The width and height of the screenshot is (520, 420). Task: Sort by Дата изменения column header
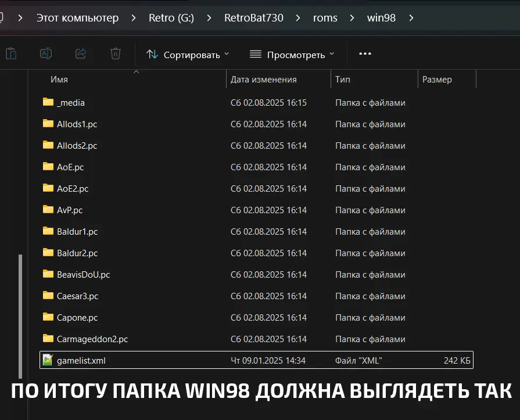pos(263,79)
